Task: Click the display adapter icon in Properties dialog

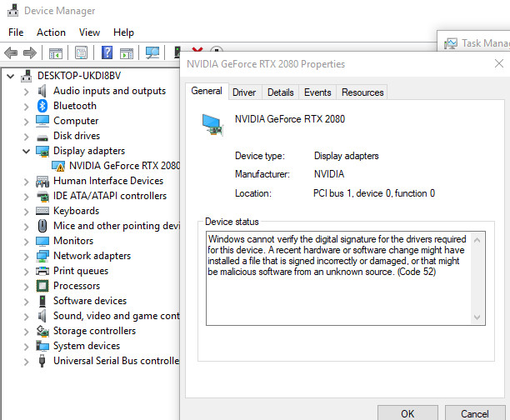Action: coord(212,125)
